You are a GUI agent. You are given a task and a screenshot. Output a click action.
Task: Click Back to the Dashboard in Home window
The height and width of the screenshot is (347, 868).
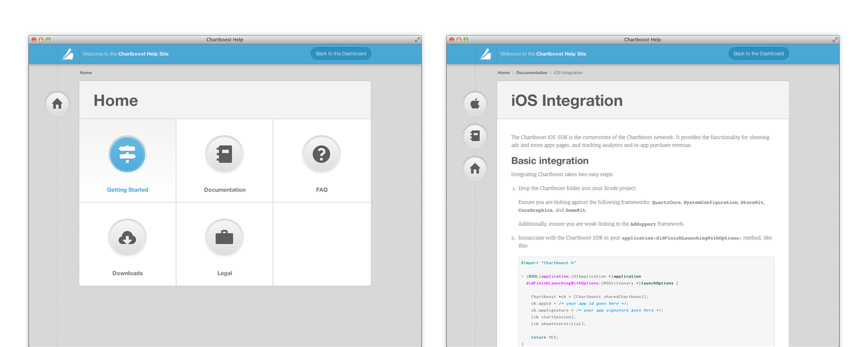(x=341, y=54)
